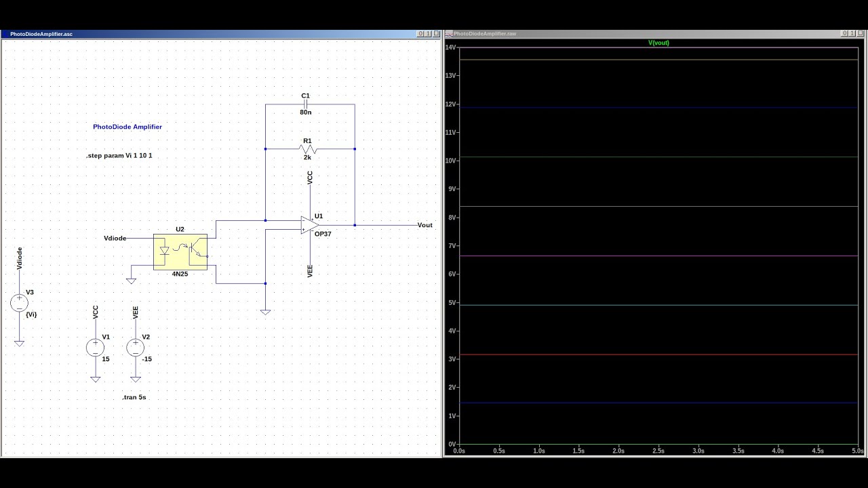Click the 7V vertical axis label
This screenshot has width=868, height=488.
coord(452,246)
